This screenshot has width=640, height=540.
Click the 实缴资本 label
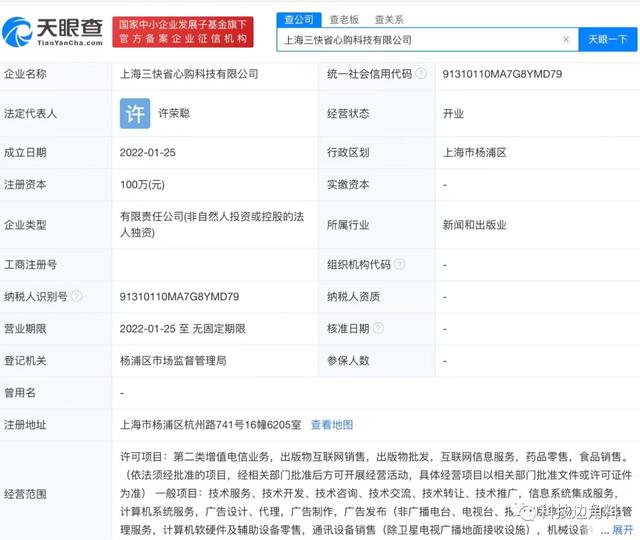[348, 185]
